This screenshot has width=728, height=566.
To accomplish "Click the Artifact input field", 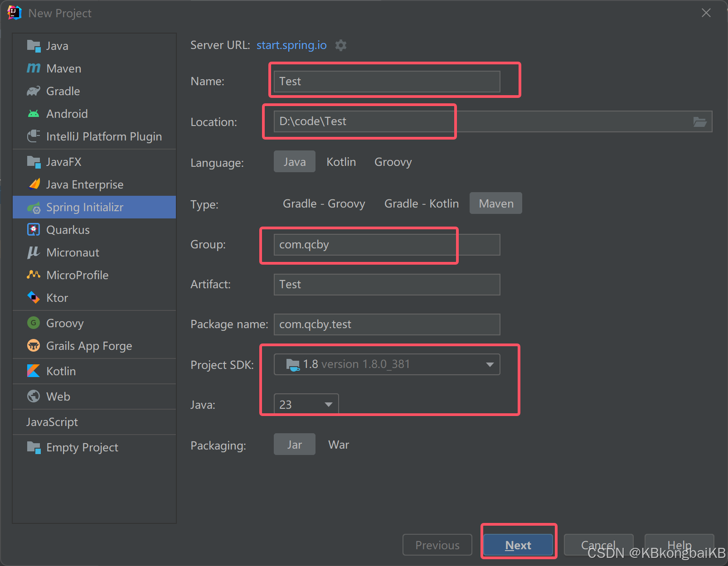I will pyautogui.click(x=387, y=285).
